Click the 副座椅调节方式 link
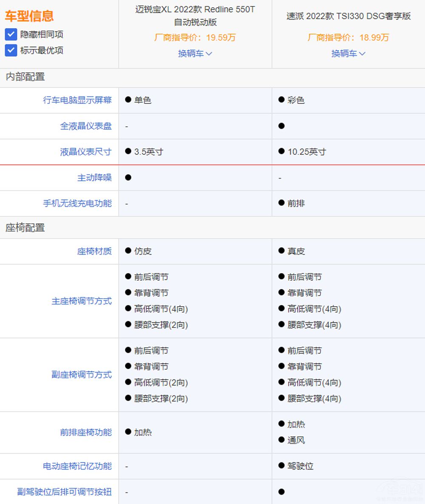 82,375
